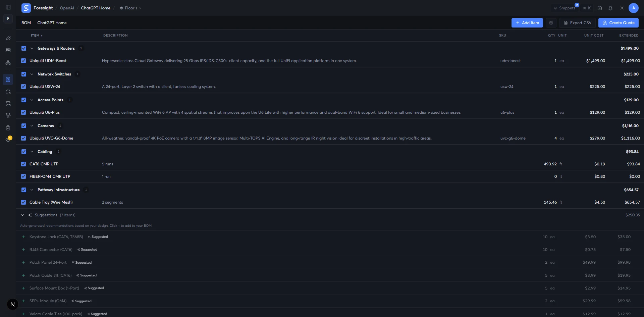Collapse the Gateways & Routers group
Image resolution: width=644 pixels, height=317 pixels.
coord(32,48)
